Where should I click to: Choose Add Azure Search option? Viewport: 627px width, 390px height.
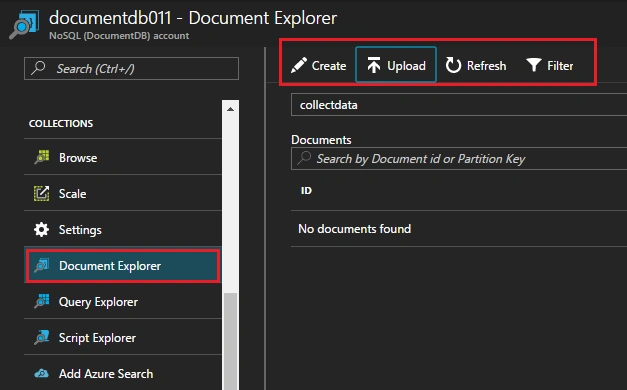pyautogui.click(x=123, y=373)
